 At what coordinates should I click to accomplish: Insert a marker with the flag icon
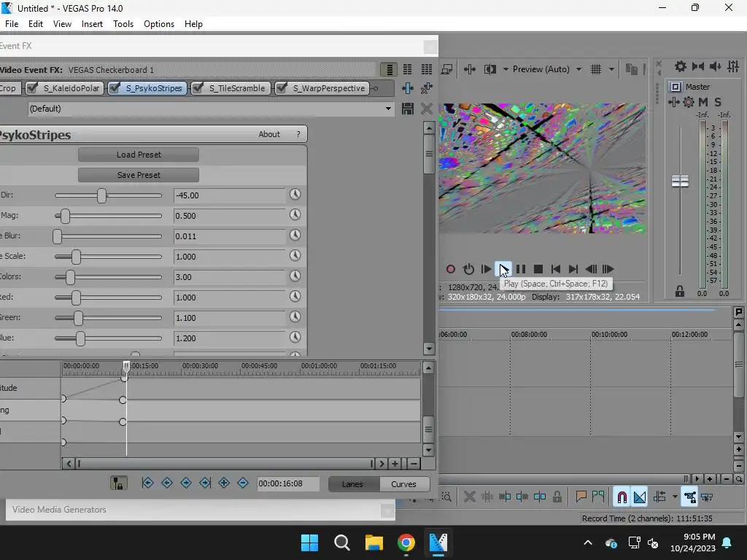coord(581,497)
